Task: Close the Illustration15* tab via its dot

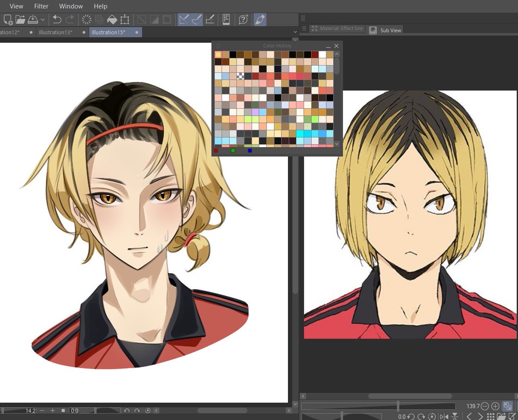Action: click(x=137, y=32)
